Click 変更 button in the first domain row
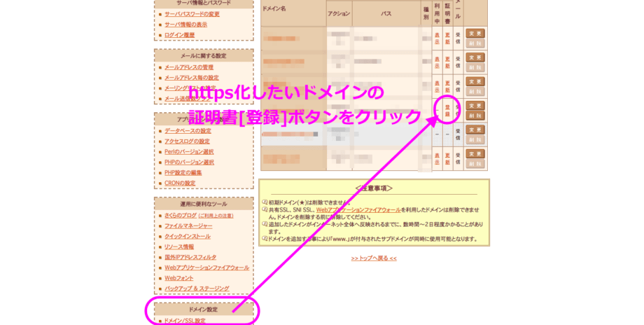Screen dimensions: 644x325 point(475,33)
